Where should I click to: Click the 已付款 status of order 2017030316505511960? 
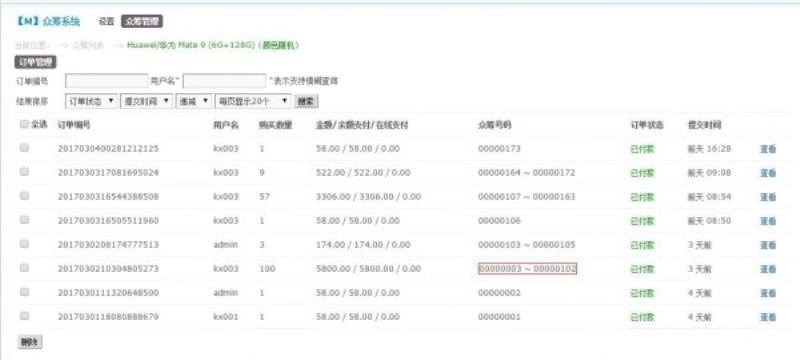[643, 221]
